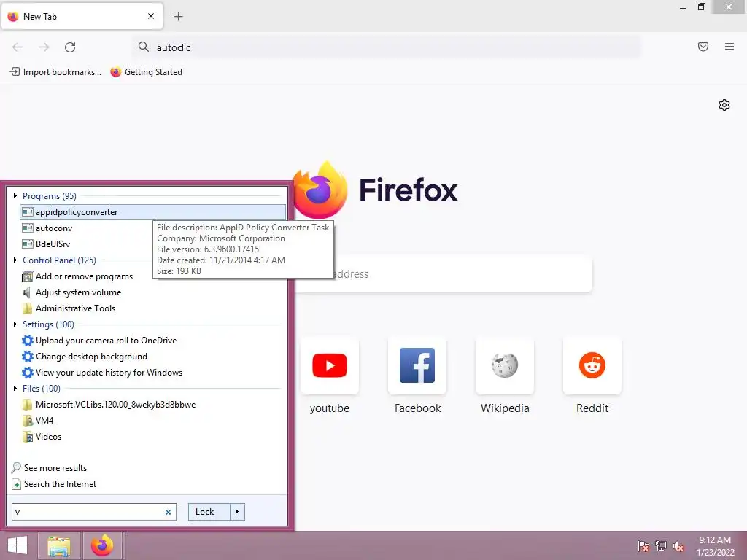Click the page search box on new tab
The width and height of the screenshot is (747, 560).
tap(443, 274)
